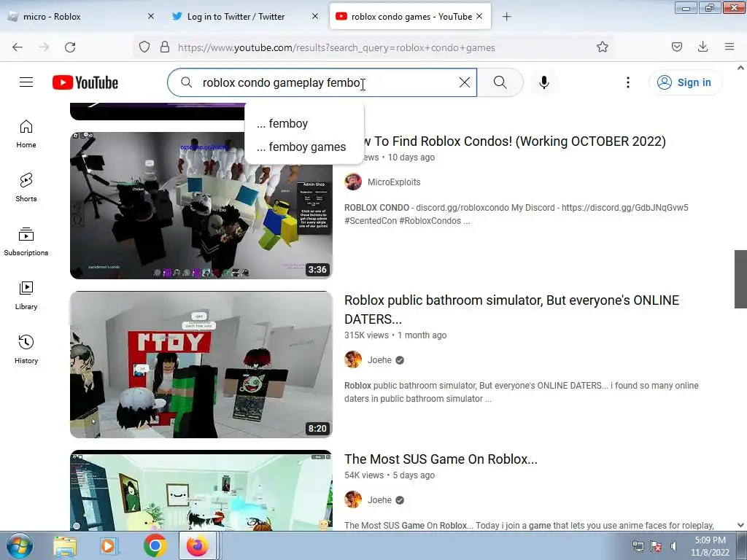Click the scrollbar down arrow
The image size is (747, 560).
point(740,525)
